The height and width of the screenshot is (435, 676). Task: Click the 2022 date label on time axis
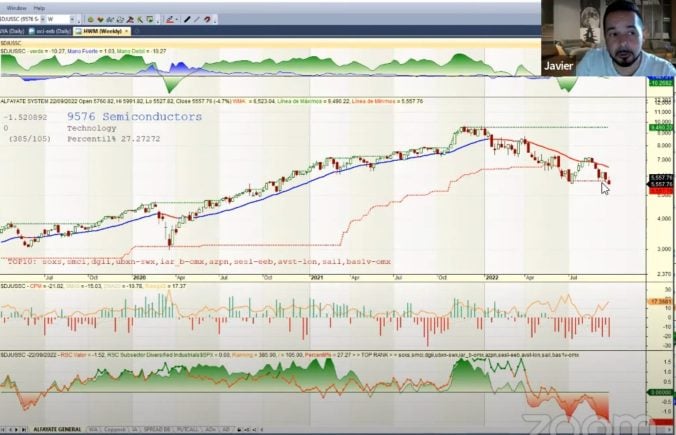tap(492, 278)
